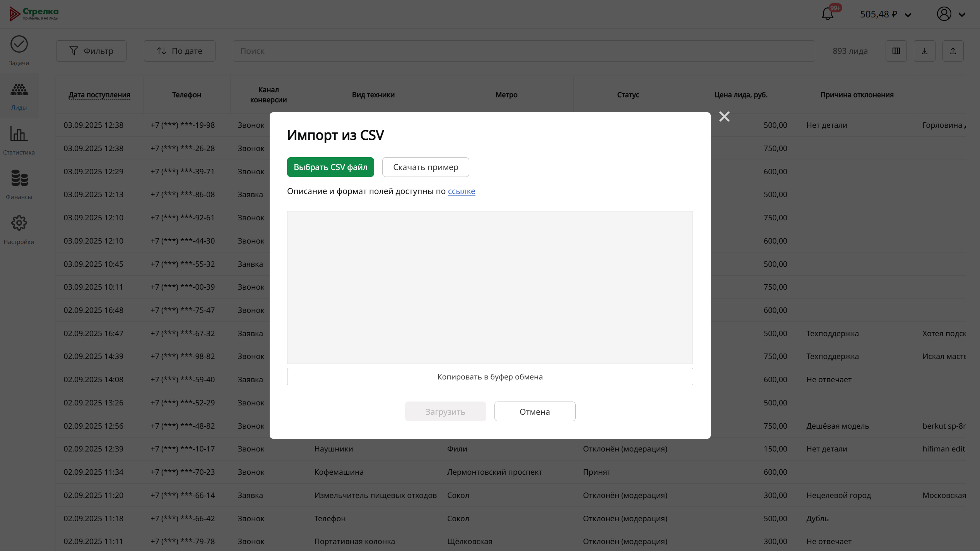Open the sort By date dropdown
Viewport: 980px width, 551px height.
[180, 51]
